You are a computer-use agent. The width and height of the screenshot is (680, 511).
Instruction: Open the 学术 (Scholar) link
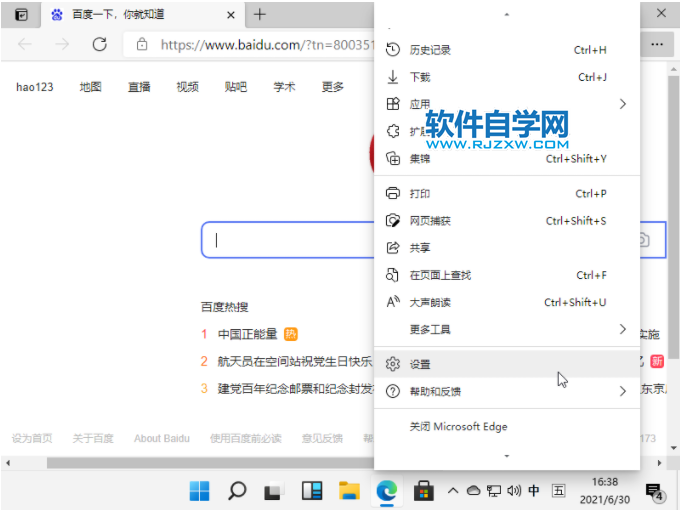point(284,87)
